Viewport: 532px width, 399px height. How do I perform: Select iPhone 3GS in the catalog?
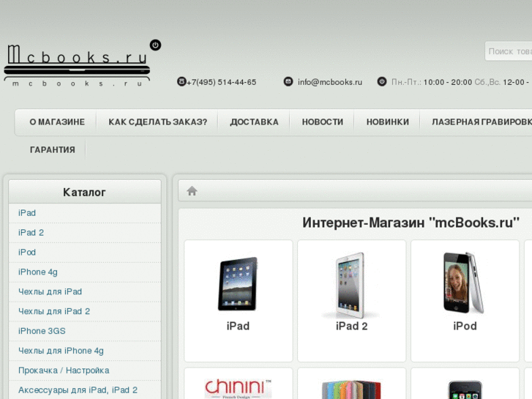(x=42, y=331)
